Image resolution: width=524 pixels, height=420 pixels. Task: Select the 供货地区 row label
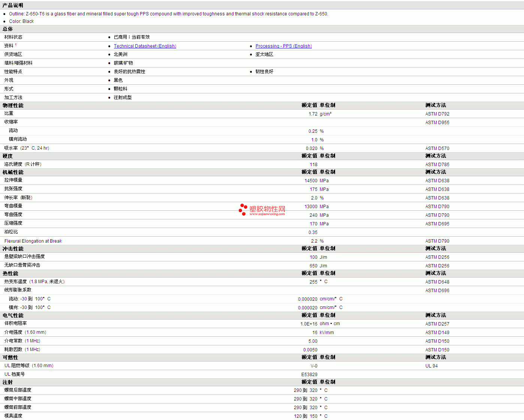pyautogui.click(x=13, y=54)
